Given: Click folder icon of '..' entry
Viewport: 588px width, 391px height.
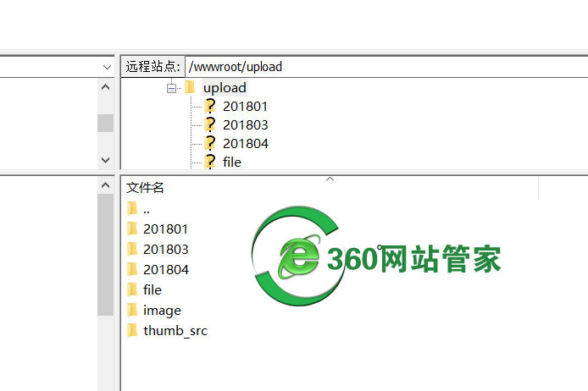Looking at the screenshot, I should pyautogui.click(x=132, y=208).
